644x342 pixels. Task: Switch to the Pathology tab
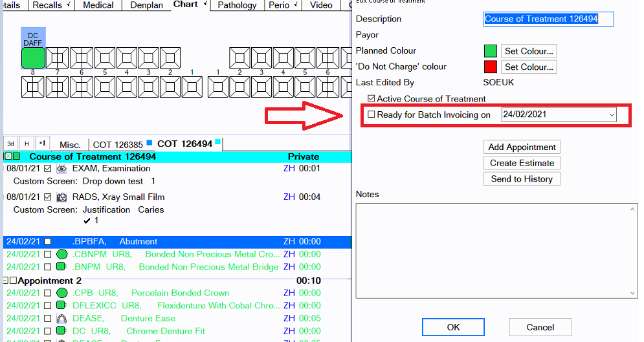click(x=236, y=5)
